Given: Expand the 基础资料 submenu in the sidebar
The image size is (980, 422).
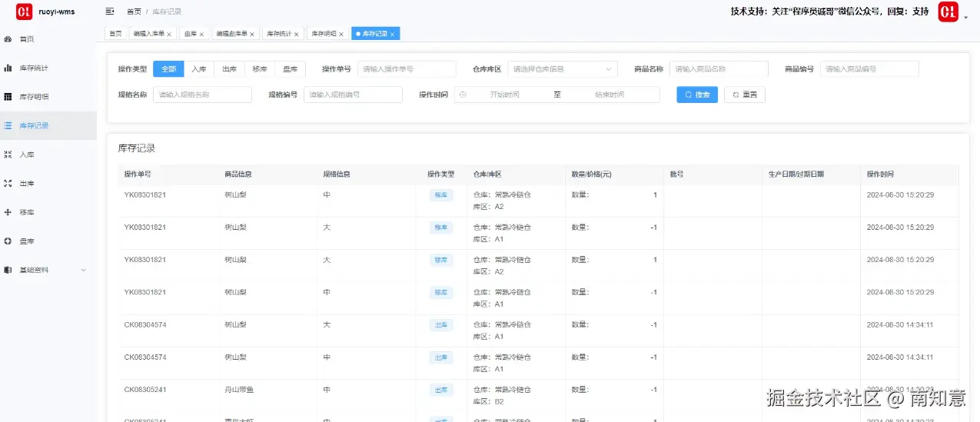Looking at the screenshot, I should click(x=48, y=270).
